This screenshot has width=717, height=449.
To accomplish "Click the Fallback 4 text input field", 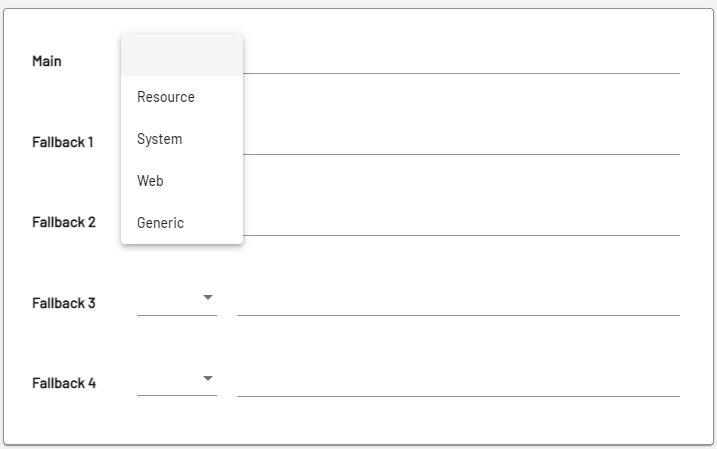I will click(x=458, y=382).
